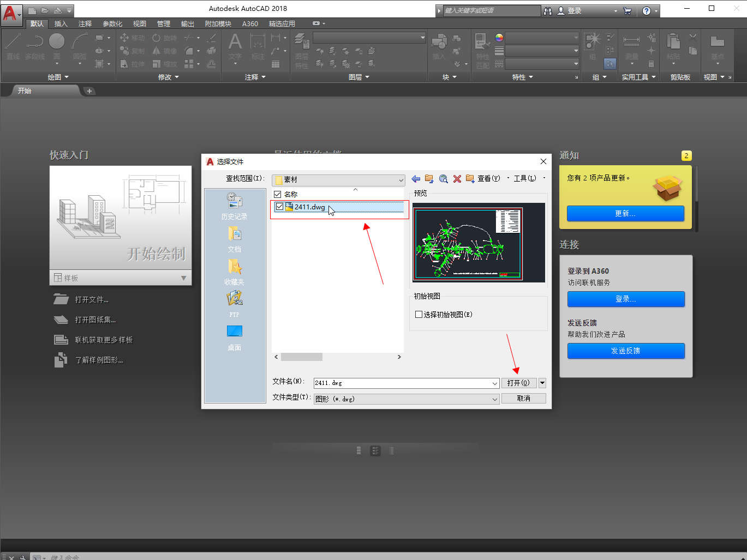The width and height of the screenshot is (747, 560).
Task: Click the Send Feedback (发送反馈) button
Action: pyautogui.click(x=626, y=351)
